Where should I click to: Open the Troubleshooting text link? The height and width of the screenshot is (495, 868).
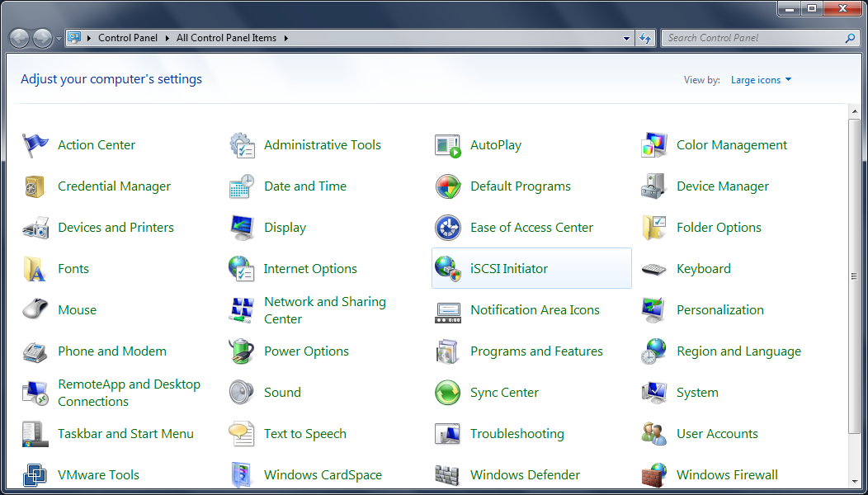pos(517,434)
